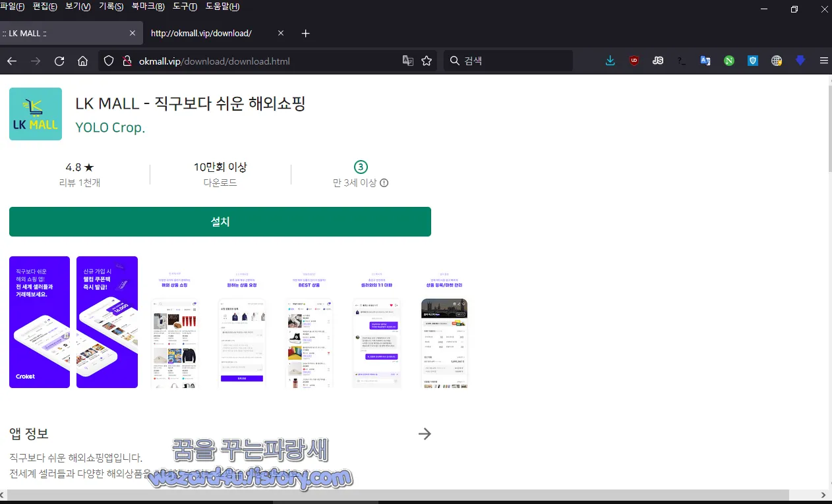Viewport: 832px width, 504px height.
Task: Click the blue arrow video downloader icon
Action: (799, 61)
